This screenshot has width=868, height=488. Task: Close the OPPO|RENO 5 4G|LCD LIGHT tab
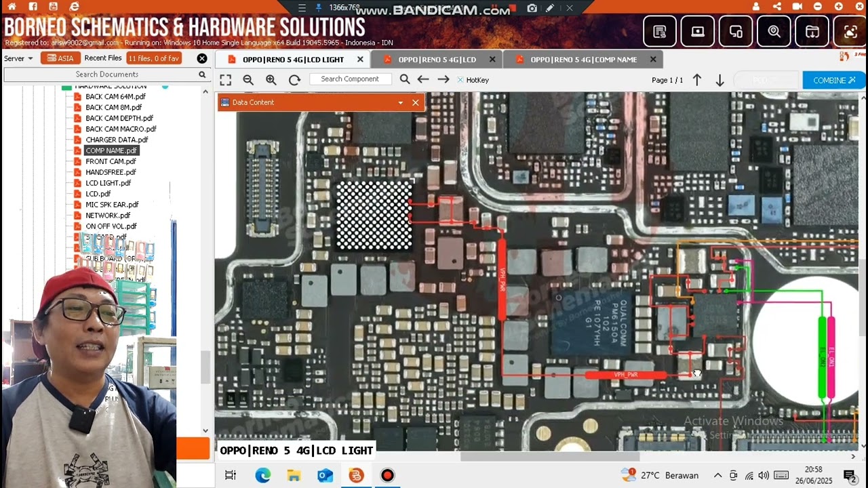[360, 60]
